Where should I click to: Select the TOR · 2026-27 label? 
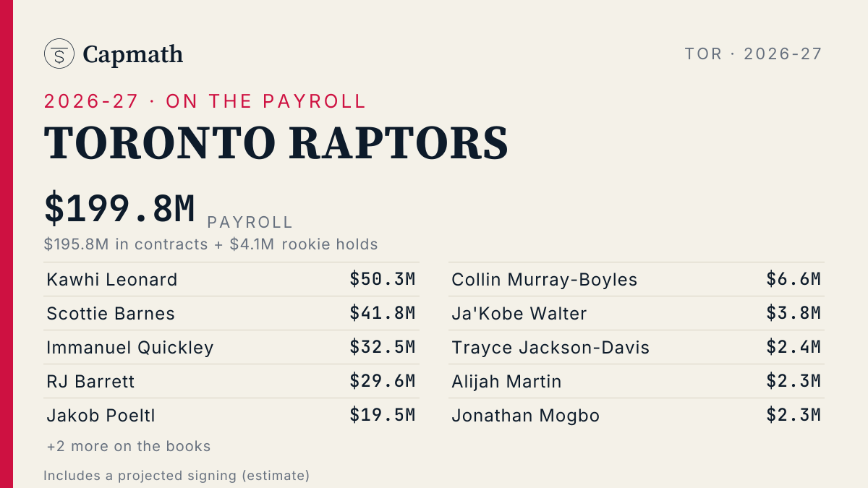click(754, 53)
